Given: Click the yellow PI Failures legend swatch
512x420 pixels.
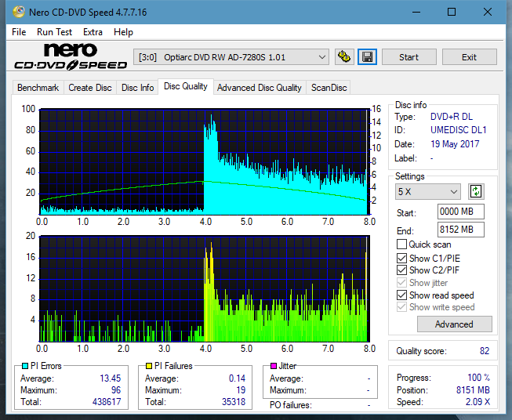Looking at the screenshot, I should click(x=149, y=366).
